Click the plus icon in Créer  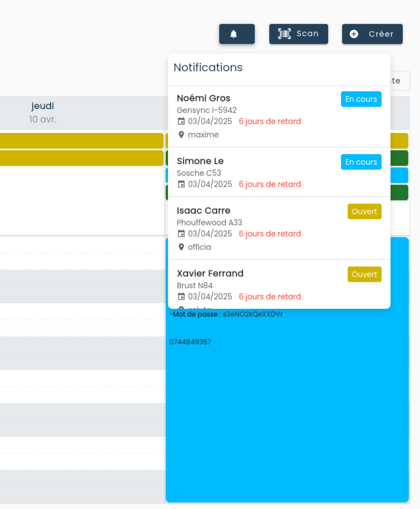pyautogui.click(x=354, y=34)
